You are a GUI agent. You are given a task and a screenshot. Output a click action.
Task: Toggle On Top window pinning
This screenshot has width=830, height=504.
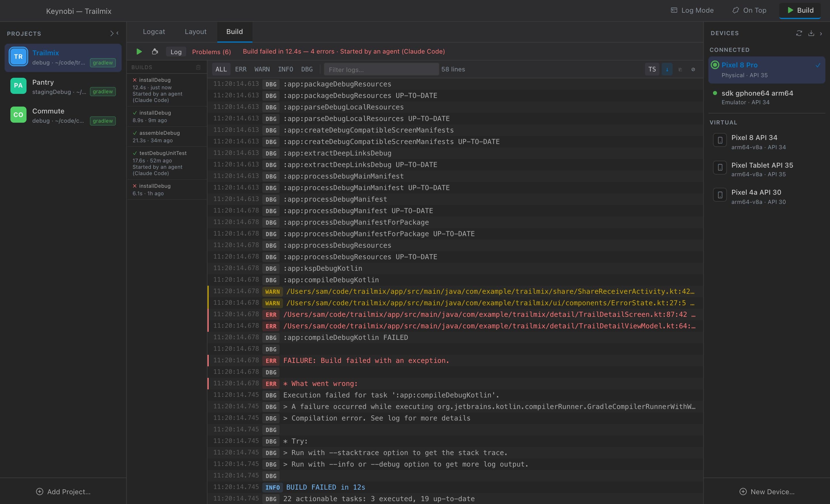point(750,10)
